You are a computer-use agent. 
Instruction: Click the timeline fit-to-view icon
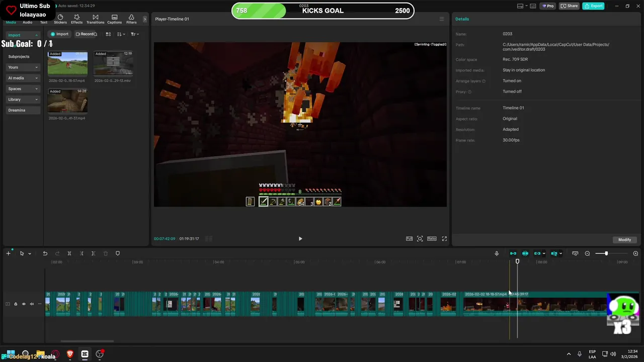click(x=575, y=253)
